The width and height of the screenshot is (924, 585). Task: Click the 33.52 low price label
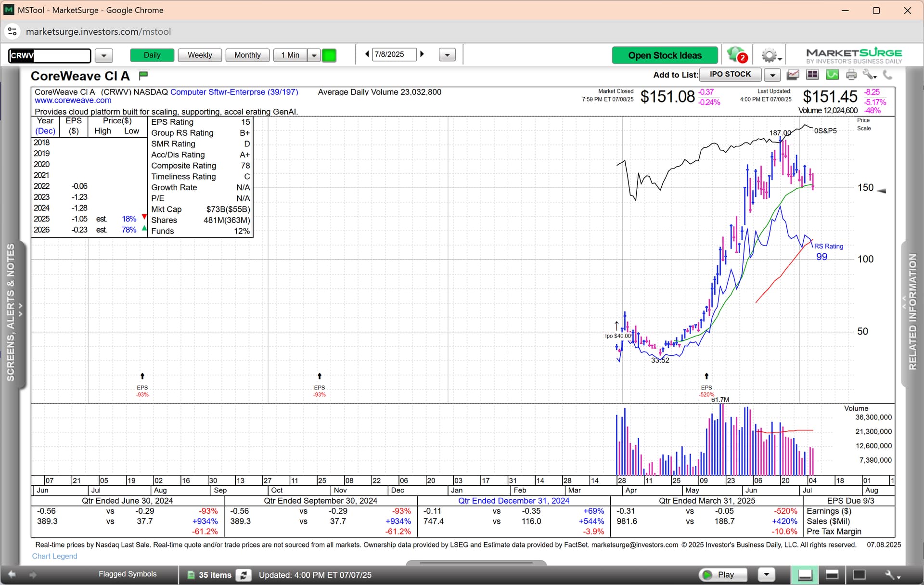[x=660, y=360]
